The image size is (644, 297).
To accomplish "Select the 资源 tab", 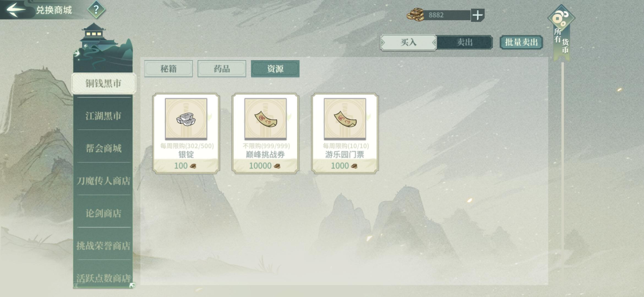I will (x=275, y=68).
